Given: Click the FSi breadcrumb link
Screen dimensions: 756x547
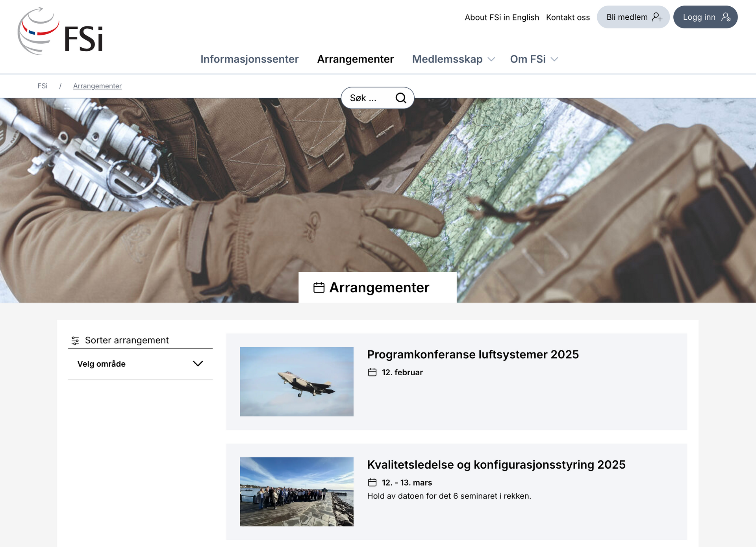Looking at the screenshot, I should [x=42, y=86].
